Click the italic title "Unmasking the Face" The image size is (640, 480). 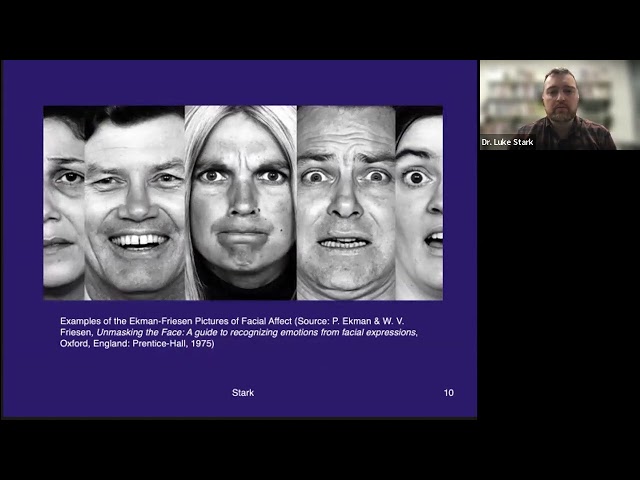[x=139, y=332]
